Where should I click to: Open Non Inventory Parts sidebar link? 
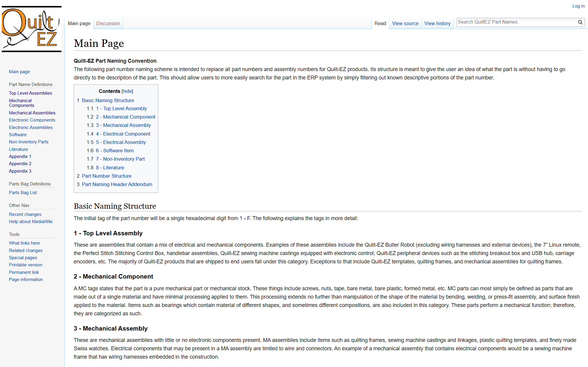(29, 142)
